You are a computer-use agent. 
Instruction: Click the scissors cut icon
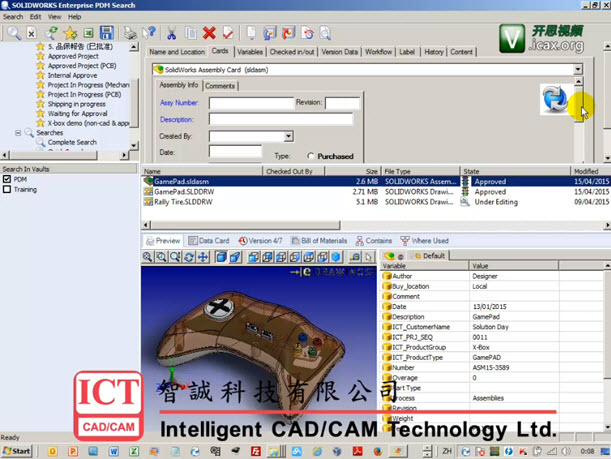(171, 33)
